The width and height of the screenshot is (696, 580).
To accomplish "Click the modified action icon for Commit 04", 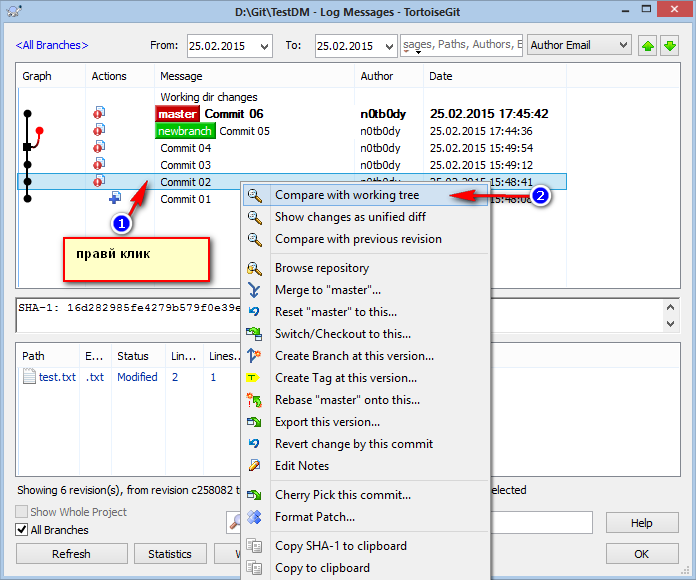I will coord(99,146).
